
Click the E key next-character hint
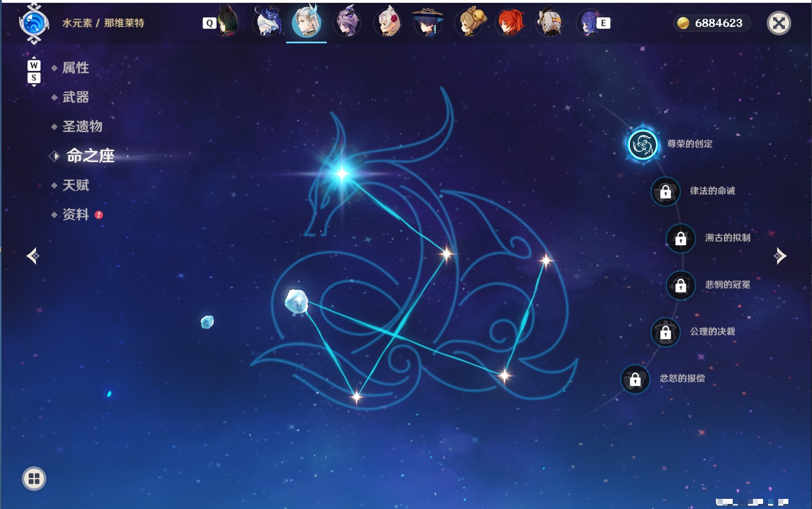(603, 23)
